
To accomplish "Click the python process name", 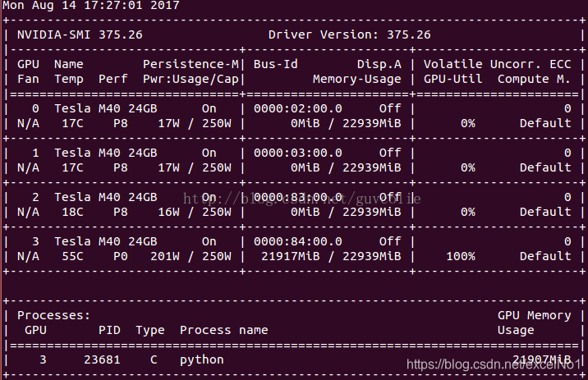I will click(x=202, y=360).
